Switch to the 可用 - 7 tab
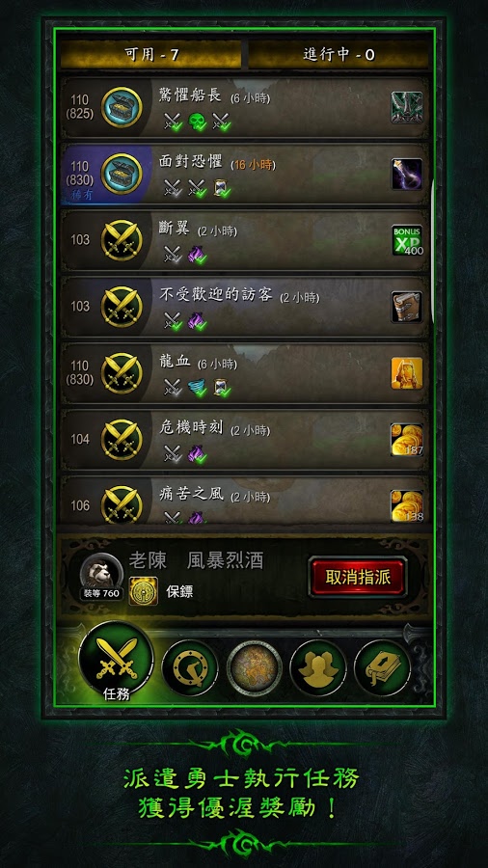 click(150, 55)
